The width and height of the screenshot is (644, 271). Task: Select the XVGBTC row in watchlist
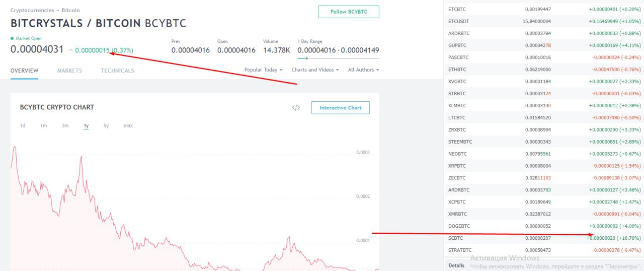click(544, 82)
